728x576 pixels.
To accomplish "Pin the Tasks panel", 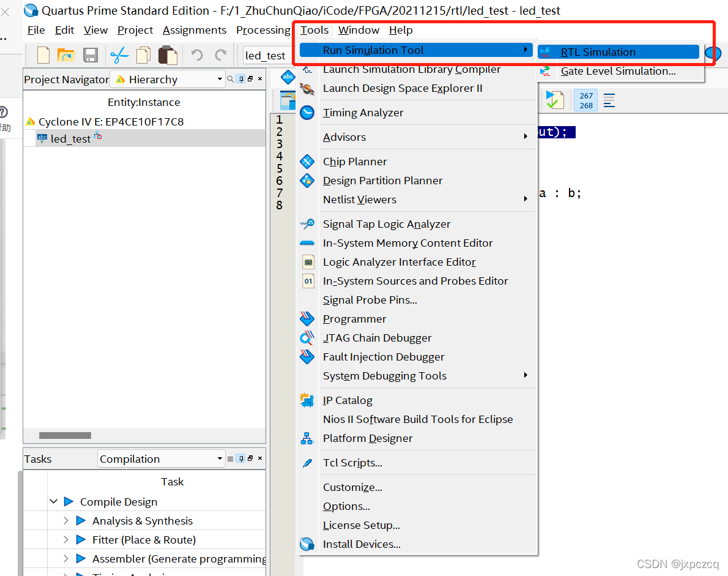I will [241, 458].
